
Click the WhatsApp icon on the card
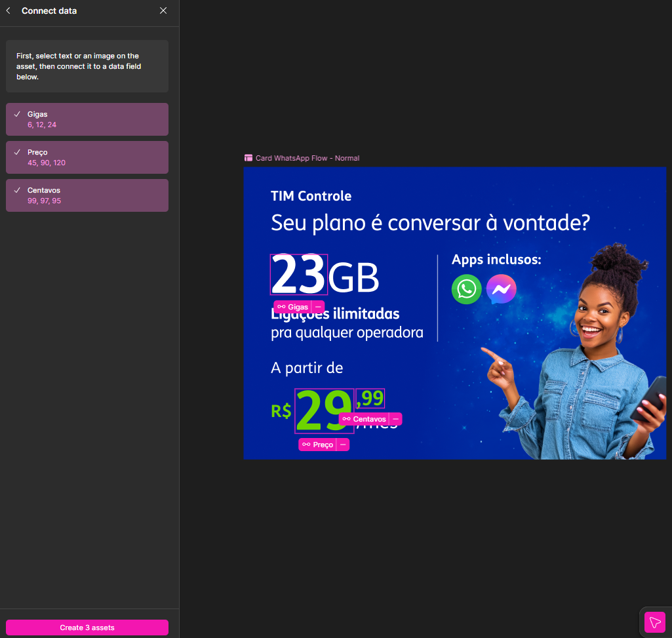click(x=466, y=289)
